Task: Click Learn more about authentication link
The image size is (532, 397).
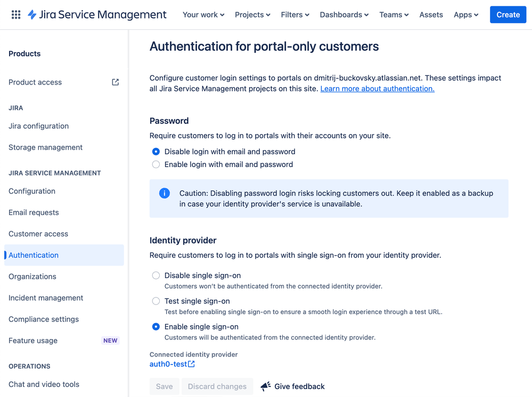Action: click(x=377, y=88)
